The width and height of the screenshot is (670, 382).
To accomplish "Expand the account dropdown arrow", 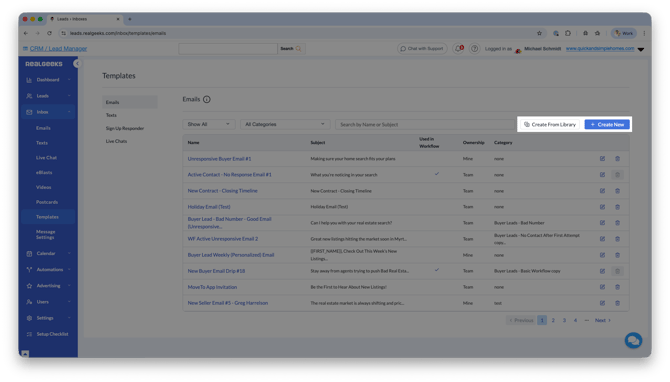I will 641,49.
